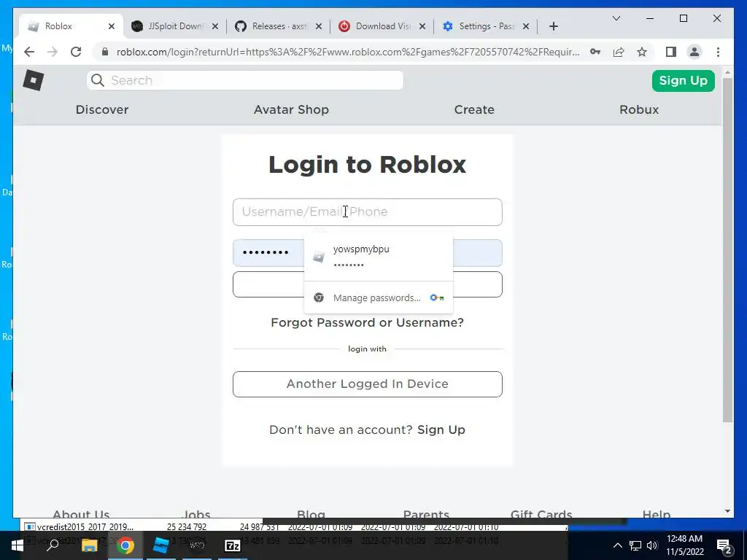Click the Chrome taskbar icon

point(125,545)
